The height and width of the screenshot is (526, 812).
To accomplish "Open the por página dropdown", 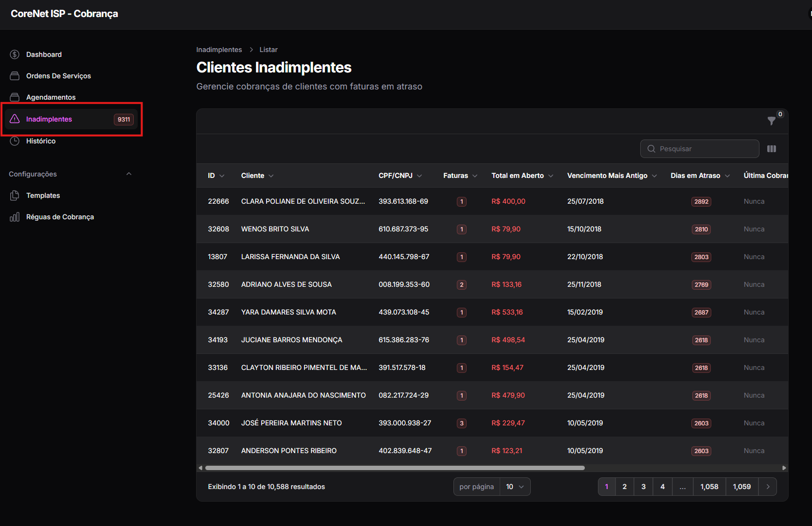I will [515, 487].
